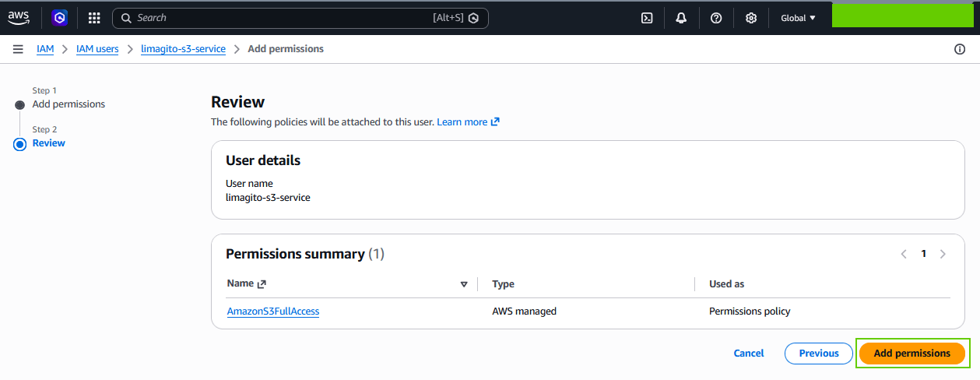This screenshot has height=380, width=980.
Task: Open the Learn more link
Action: tap(468, 122)
